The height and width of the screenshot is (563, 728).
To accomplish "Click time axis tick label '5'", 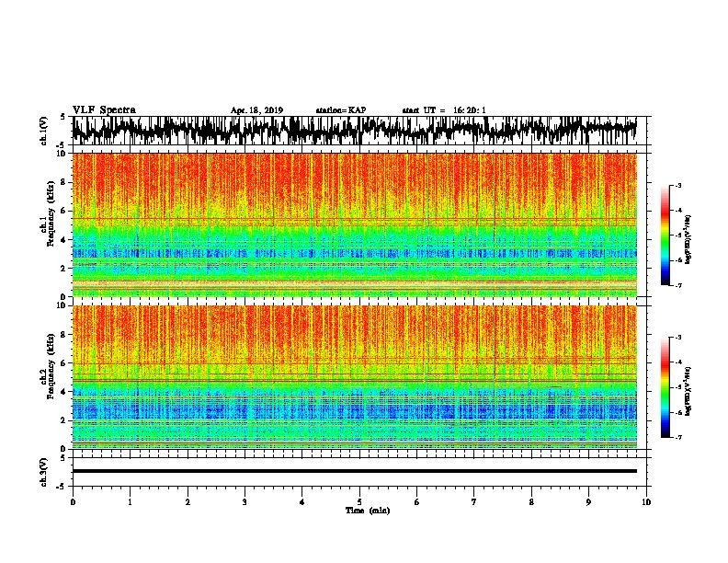I will pos(359,502).
